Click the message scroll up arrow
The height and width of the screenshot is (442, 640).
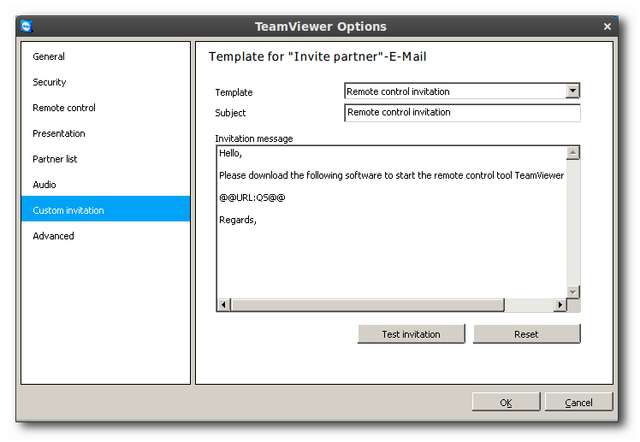tap(573, 153)
